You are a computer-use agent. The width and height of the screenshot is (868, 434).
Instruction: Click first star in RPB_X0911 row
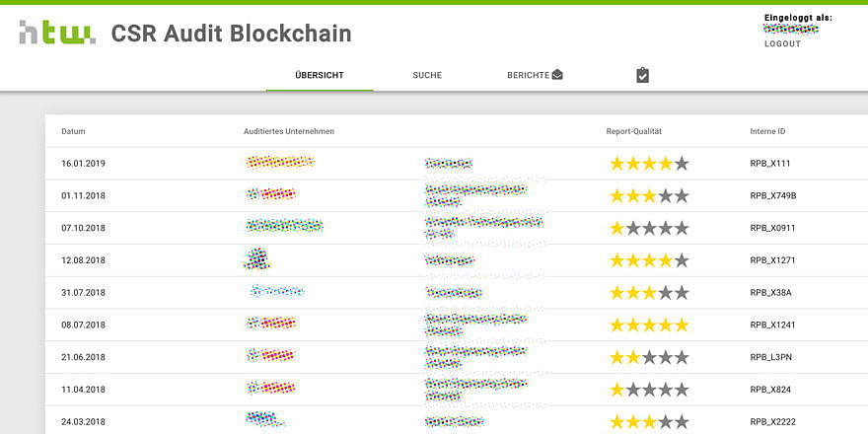[617, 228]
